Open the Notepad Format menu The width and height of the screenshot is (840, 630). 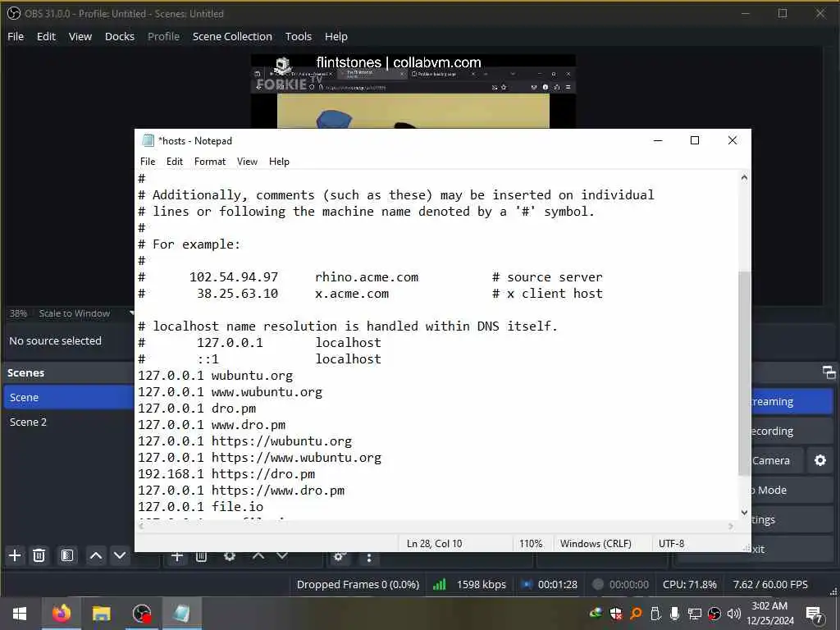(209, 162)
